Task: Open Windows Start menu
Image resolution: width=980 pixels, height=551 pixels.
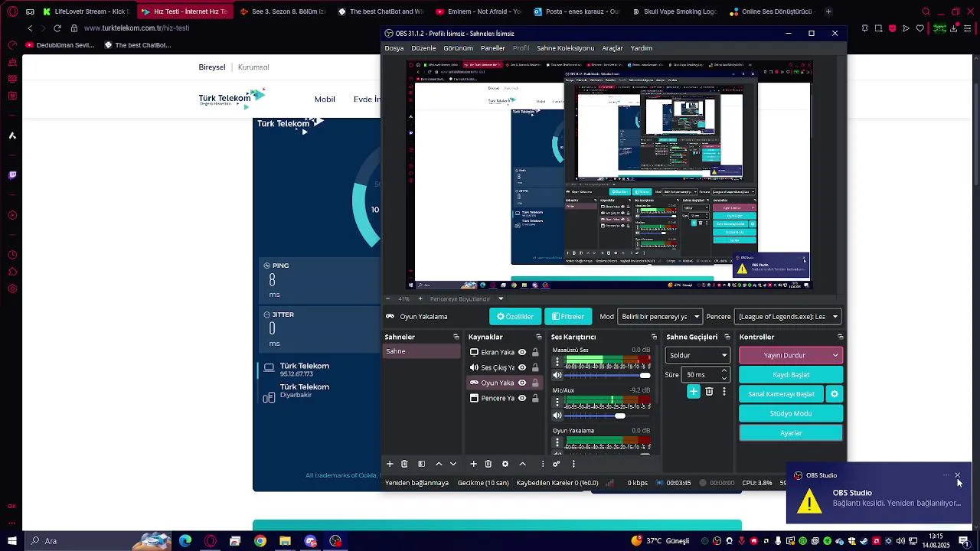Action: (12, 541)
